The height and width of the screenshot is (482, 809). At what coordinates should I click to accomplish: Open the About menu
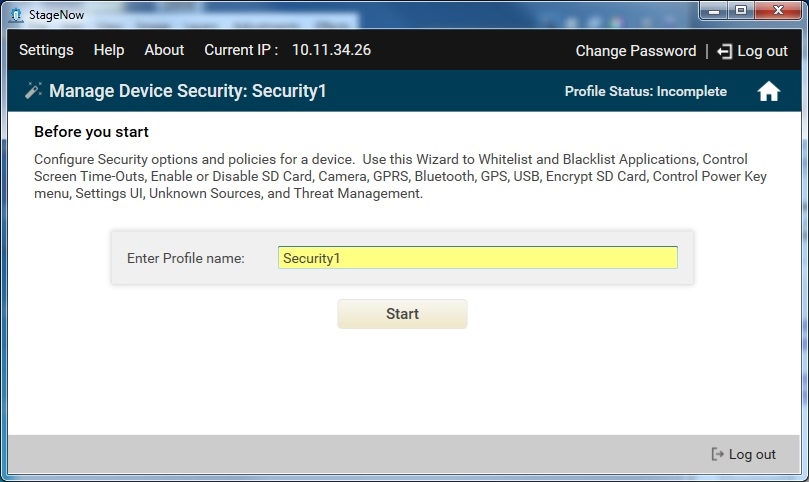click(164, 50)
